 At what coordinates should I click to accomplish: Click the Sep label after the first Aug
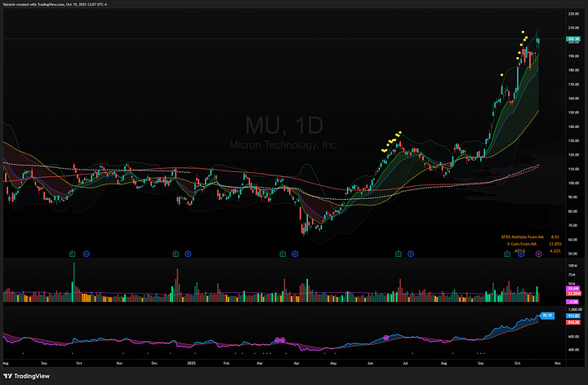coord(44,363)
